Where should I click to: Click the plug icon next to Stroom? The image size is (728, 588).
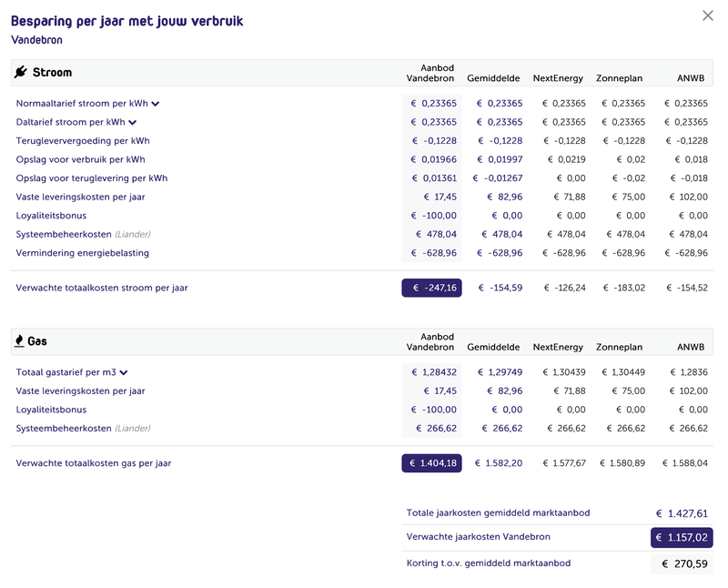point(20,72)
